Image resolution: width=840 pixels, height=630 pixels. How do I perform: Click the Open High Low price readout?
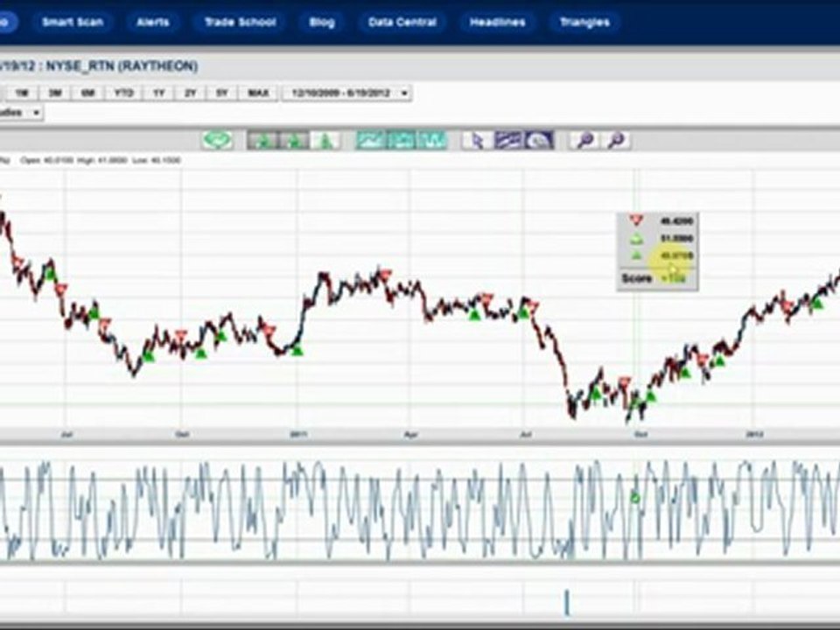[101, 160]
